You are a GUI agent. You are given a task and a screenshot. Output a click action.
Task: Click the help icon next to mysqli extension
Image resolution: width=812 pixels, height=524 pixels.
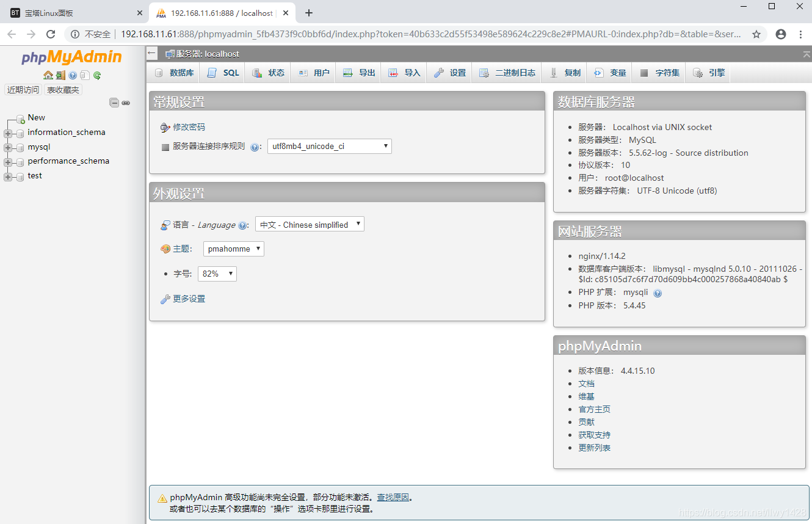[x=658, y=293]
